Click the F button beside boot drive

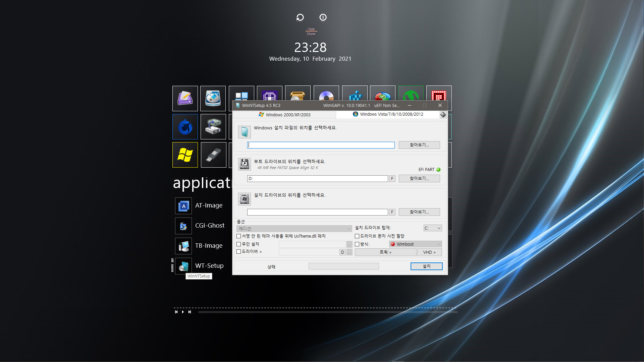point(392,179)
